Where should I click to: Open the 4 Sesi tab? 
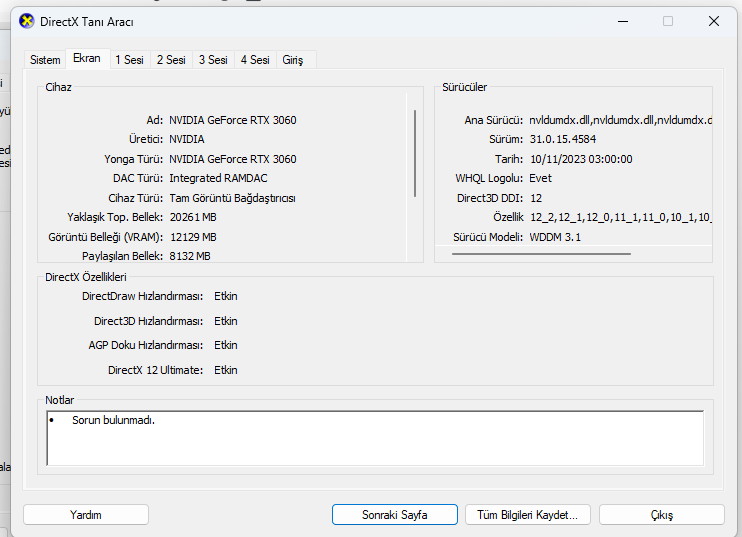(x=255, y=60)
